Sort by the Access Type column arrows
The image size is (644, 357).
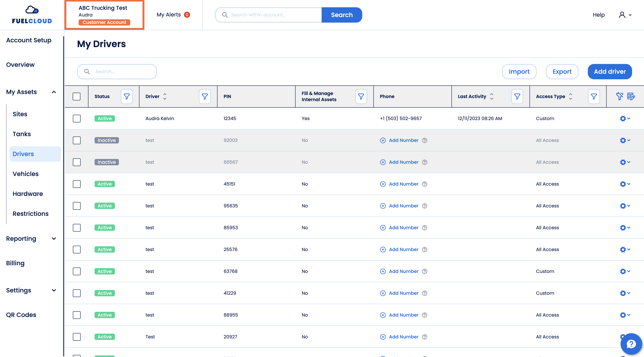tap(571, 96)
